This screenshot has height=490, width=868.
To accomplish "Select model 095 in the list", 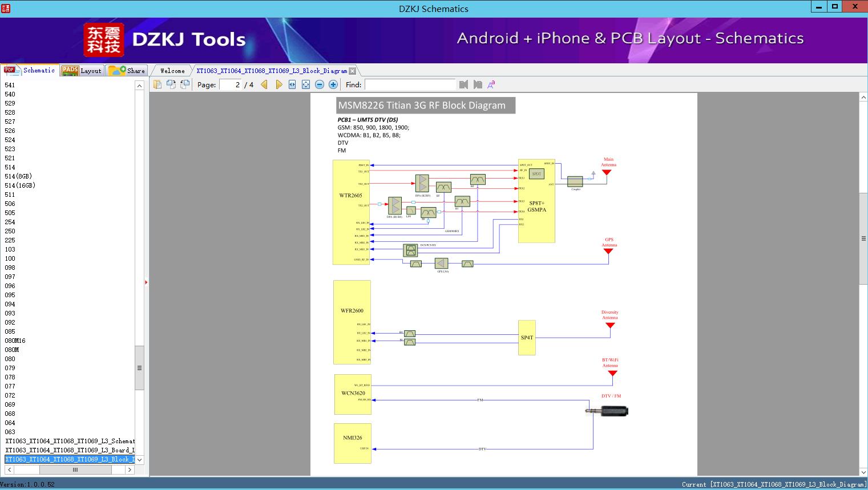I will (x=10, y=295).
